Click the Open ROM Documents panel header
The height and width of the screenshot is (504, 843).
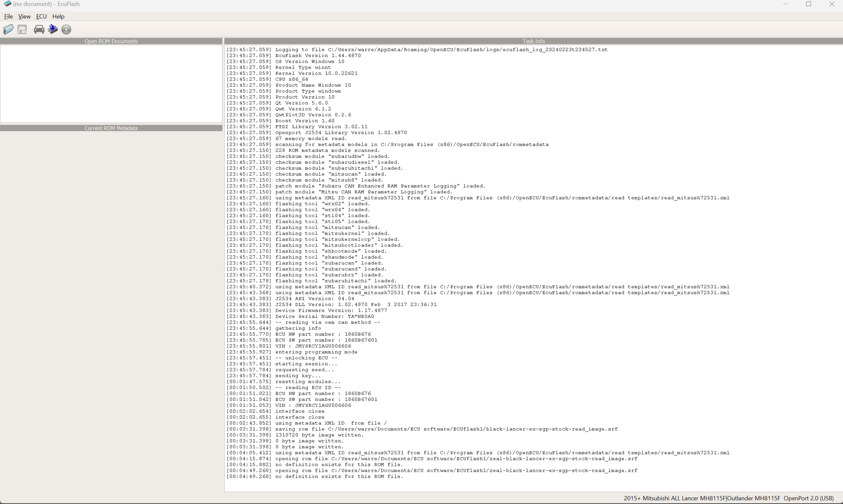click(x=111, y=41)
